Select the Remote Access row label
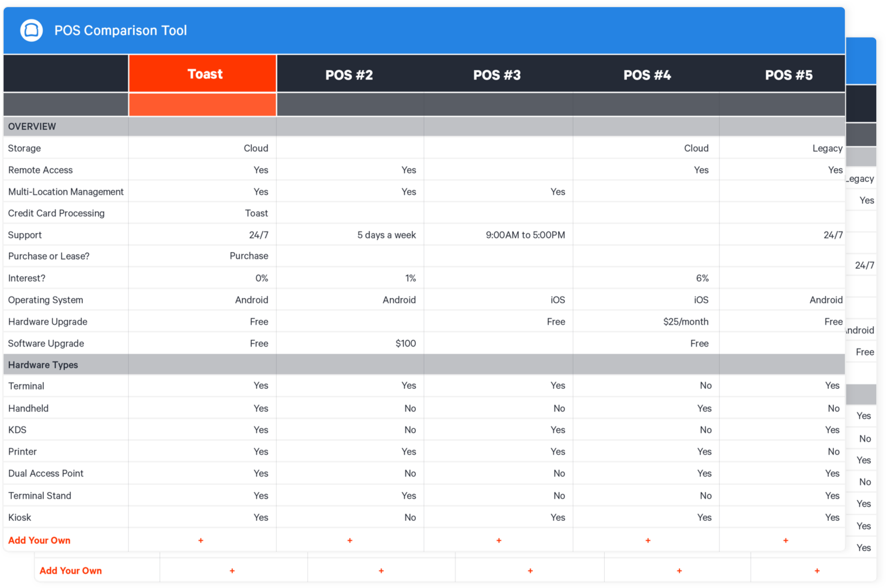Viewport: 887px width, 588px height. (40, 170)
